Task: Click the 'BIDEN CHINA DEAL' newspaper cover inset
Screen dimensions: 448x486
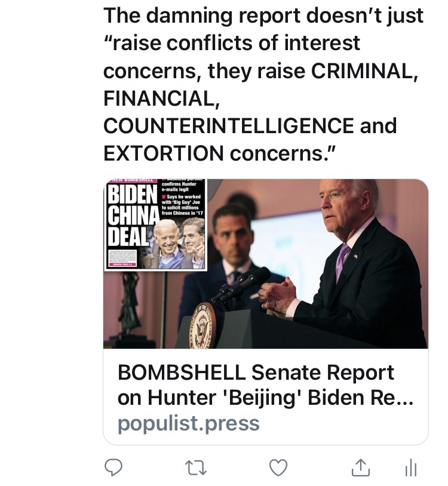Action: (x=155, y=224)
